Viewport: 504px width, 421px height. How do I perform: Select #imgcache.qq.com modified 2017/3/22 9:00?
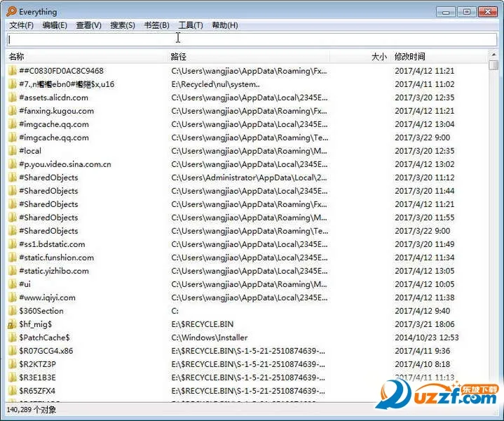click(x=54, y=138)
